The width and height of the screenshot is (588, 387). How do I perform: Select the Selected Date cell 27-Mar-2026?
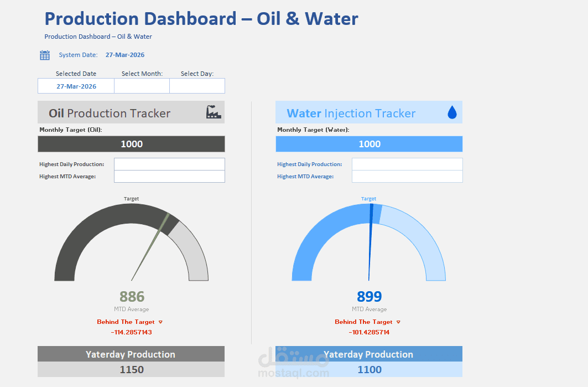[76, 86]
